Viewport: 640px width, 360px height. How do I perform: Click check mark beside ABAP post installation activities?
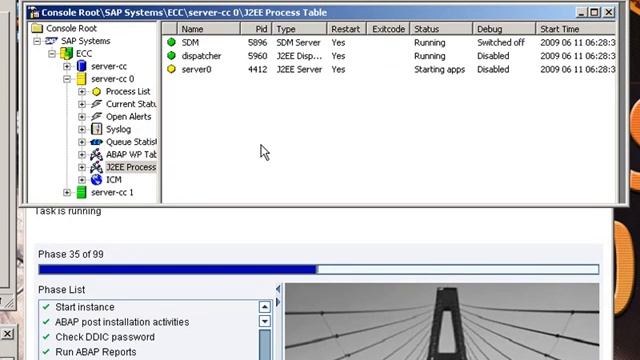coord(46,322)
